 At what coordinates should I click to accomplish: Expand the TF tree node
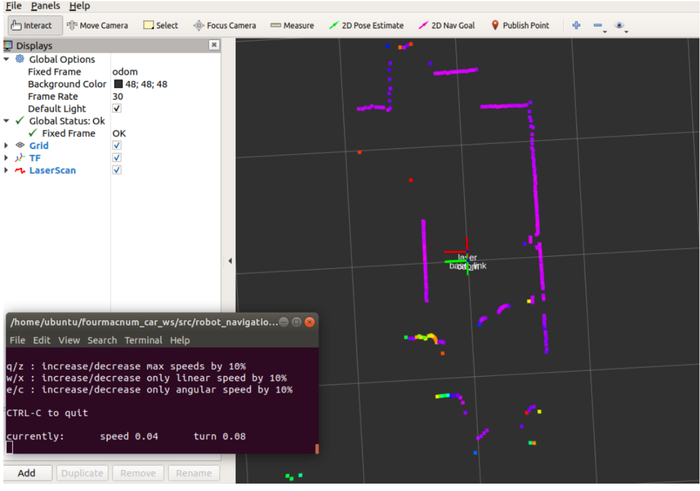click(6, 158)
